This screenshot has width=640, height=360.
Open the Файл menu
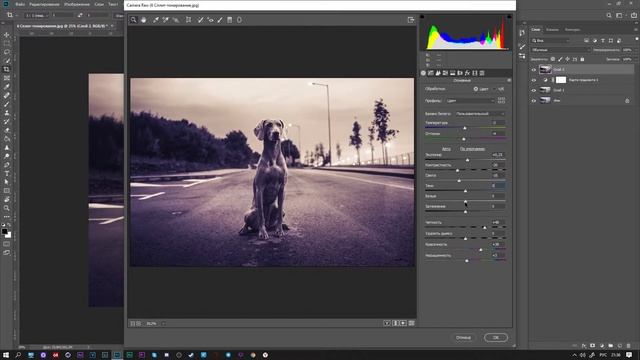point(20,4)
